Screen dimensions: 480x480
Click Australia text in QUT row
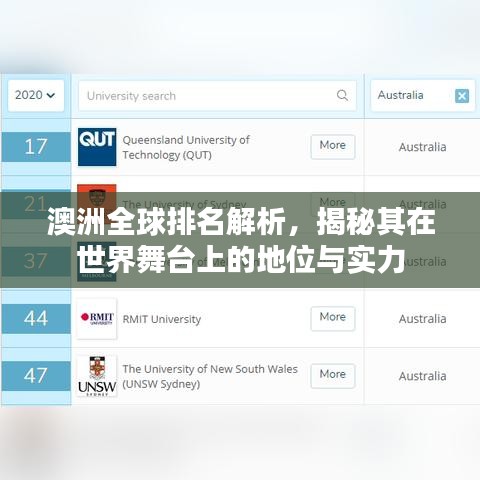[422, 147]
